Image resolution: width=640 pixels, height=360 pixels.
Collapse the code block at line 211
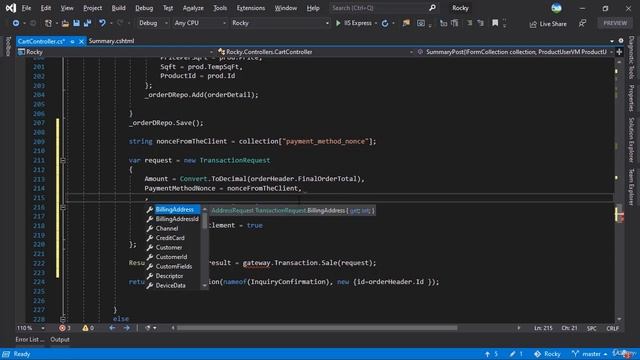coord(63,160)
